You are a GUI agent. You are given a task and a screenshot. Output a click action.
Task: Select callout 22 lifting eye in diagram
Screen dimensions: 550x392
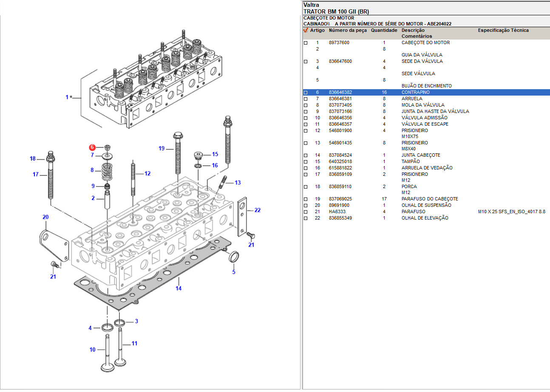tap(257, 210)
